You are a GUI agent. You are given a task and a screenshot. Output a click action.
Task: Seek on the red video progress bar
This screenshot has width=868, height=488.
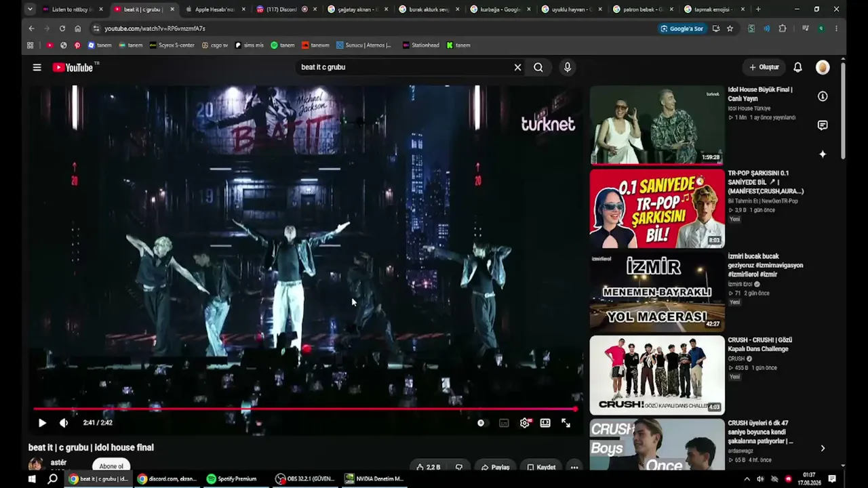point(305,409)
